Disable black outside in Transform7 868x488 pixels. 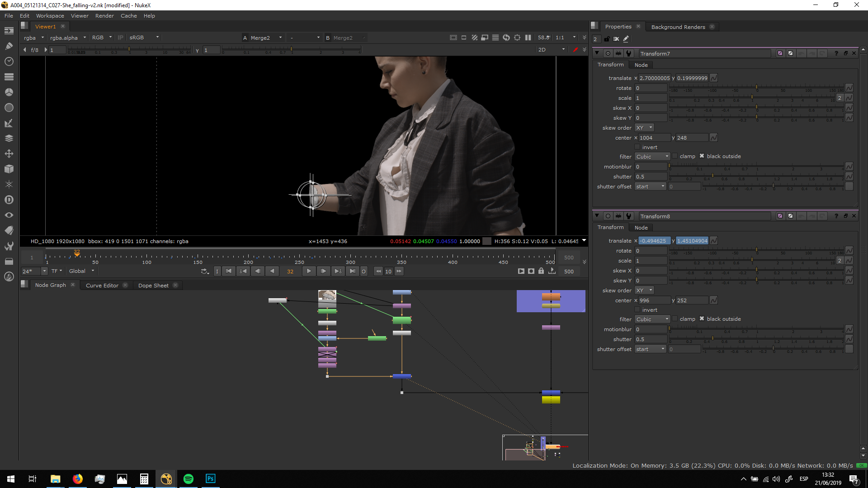point(702,156)
